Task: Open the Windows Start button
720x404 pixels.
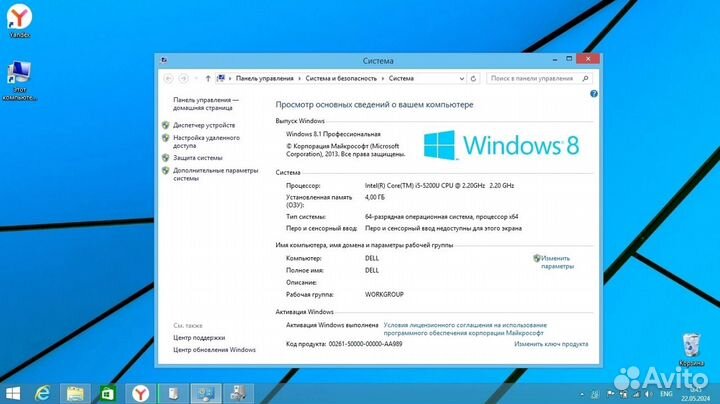Action: point(13,393)
